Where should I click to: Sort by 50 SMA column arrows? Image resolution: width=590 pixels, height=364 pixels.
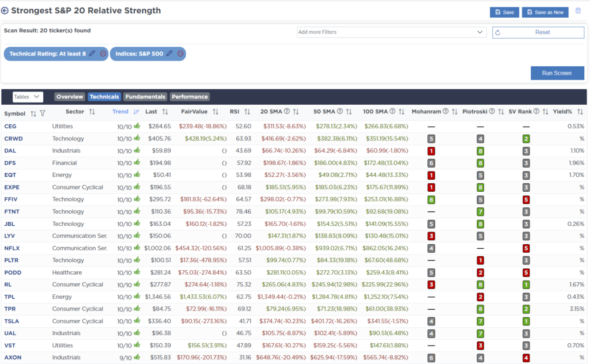click(349, 112)
